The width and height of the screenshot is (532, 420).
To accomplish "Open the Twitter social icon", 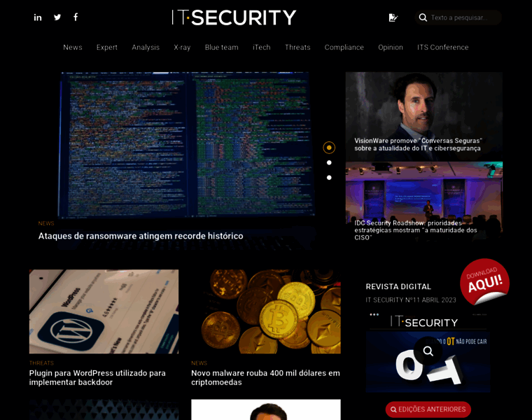I will 57,17.
